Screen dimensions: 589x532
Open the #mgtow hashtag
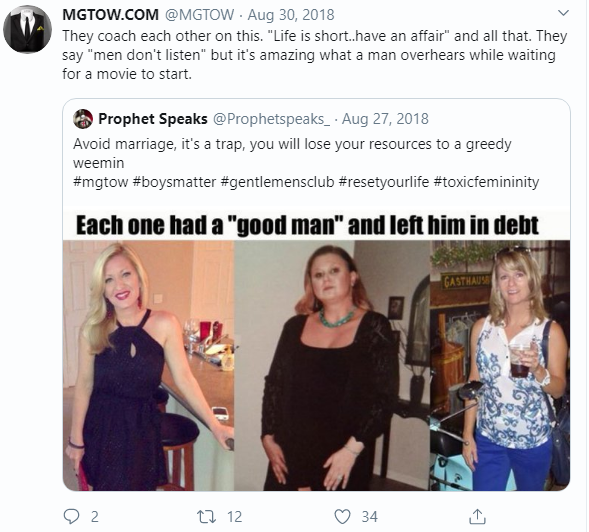click(x=101, y=182)
